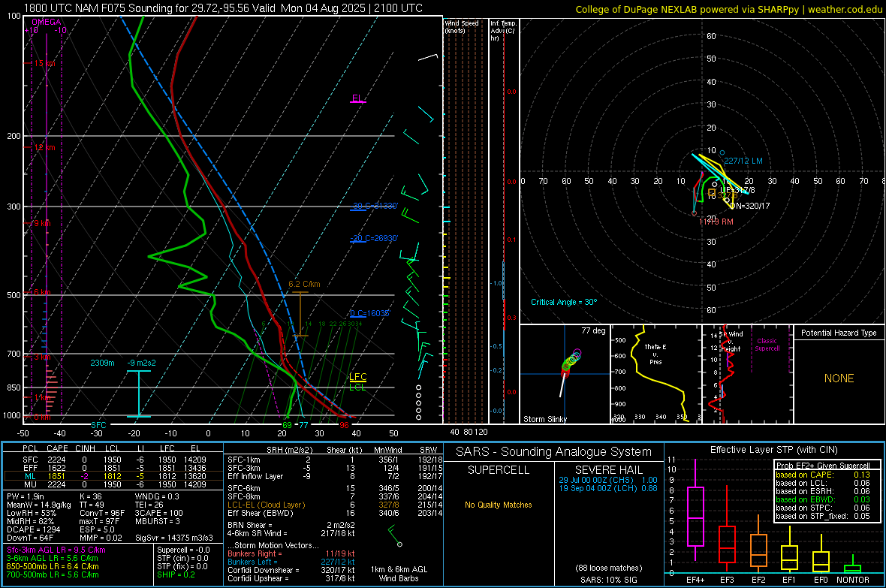The width and height of the screenshot is (886, 588).
Task: Click the blue 'Bunkers Left' storm motion line
Action: click(291, 562)
